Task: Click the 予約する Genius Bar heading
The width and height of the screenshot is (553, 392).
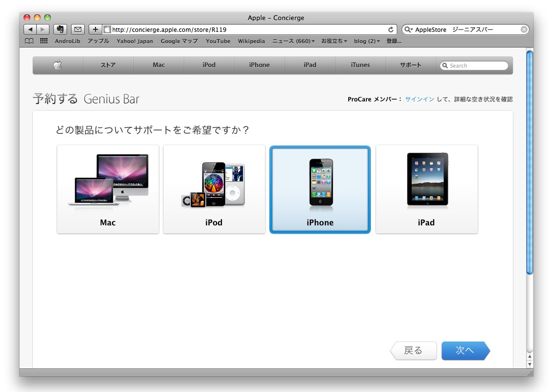Action: (x=86, y=99)
